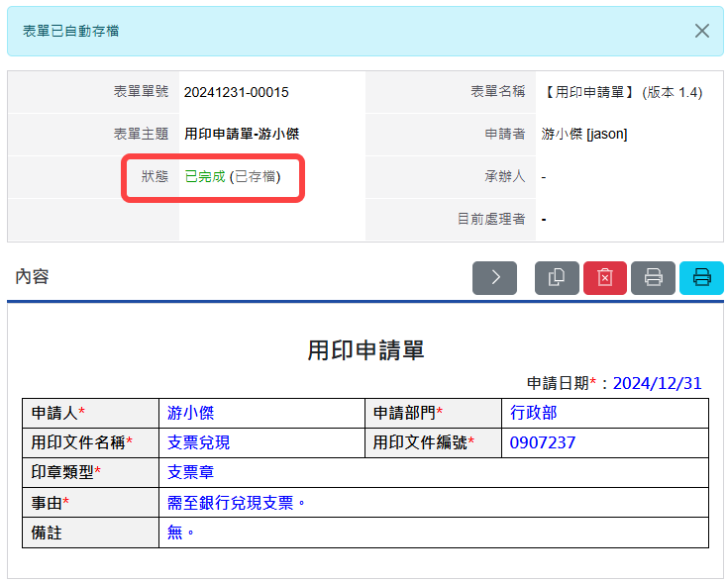Click the 表單單號 label
This screenshot has width=728, height=582.
tap(141, 92)
